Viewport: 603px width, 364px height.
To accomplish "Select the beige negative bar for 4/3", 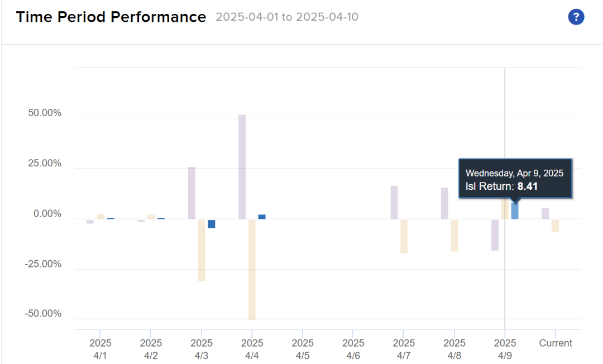I will pyautogui.click(x=202, y=250).
